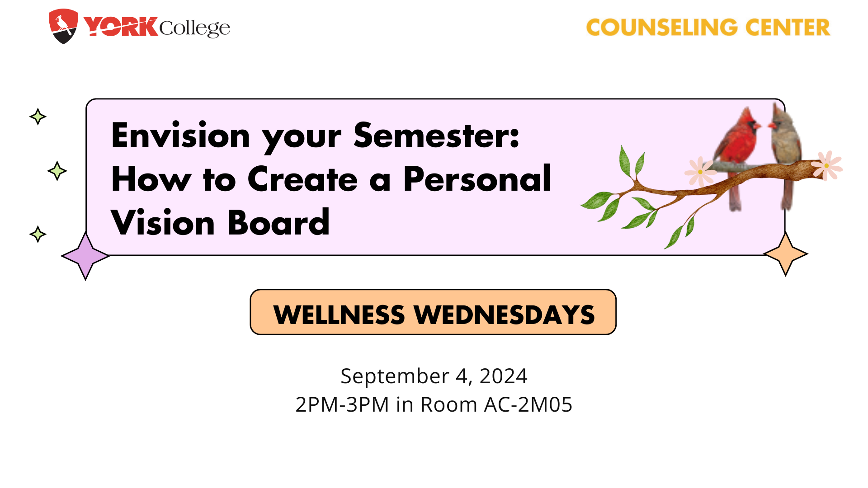This screenshot has width=868, height=488.
Task: Select the COUNSELING CENTER heading text
Action: tap(708, 28)
